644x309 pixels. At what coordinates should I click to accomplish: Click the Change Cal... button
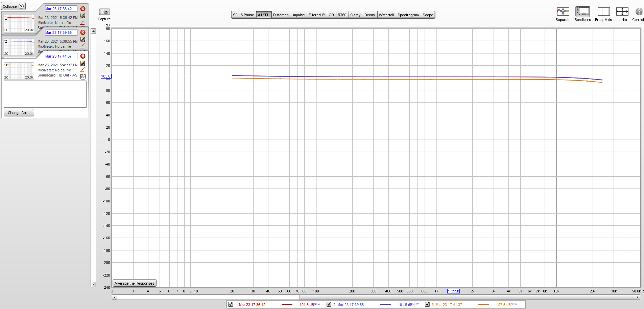(x=19, y=113)
